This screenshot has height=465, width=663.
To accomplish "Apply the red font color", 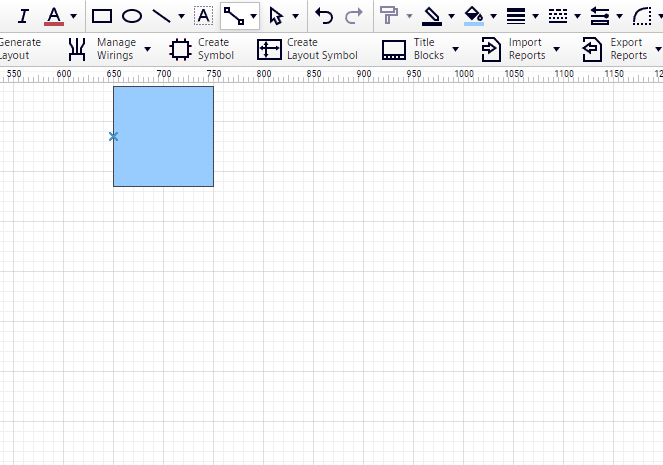I will 54,16.
